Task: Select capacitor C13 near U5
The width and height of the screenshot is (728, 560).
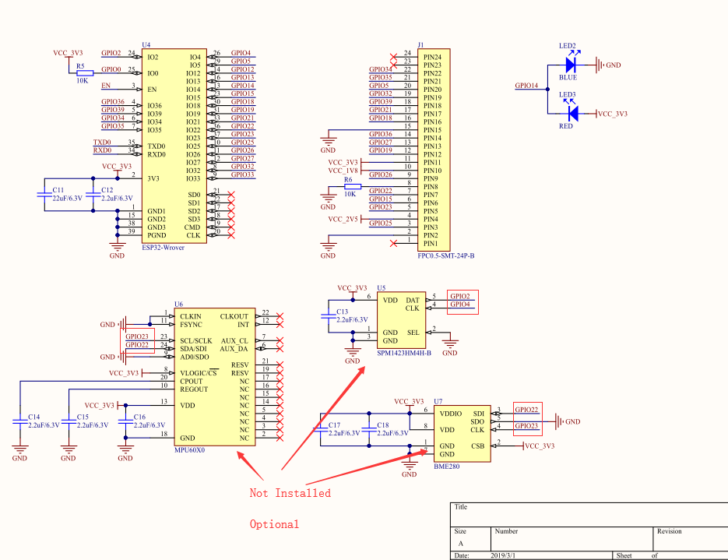Action: coord(329,316)
